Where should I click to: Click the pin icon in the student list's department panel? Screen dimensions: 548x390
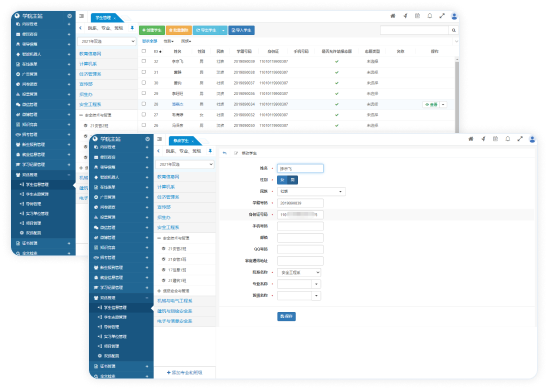point(132,28)
